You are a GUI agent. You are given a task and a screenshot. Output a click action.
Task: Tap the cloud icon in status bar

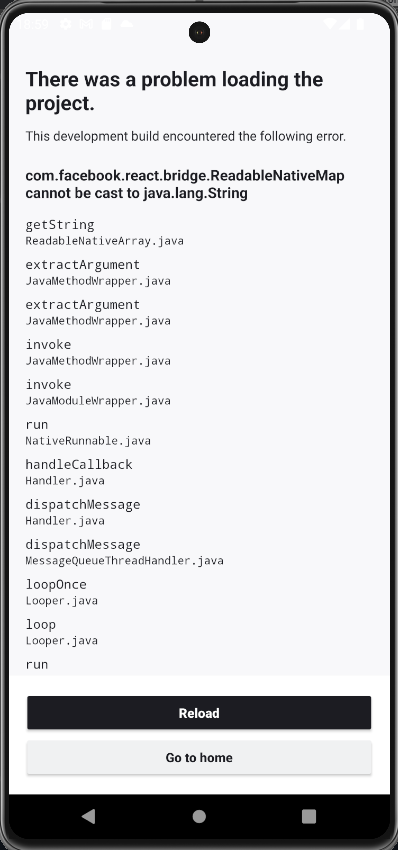point(127,24)
